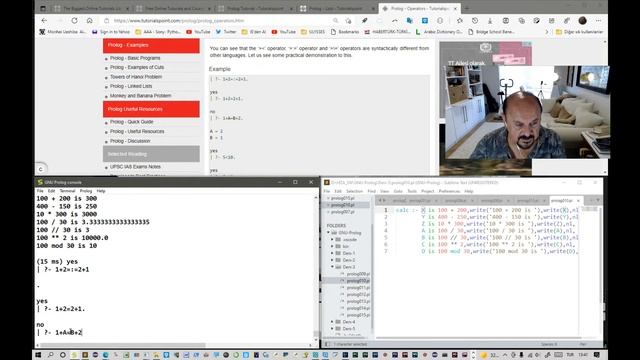This screenshot has width=640, height=360.
Task: Click line 1 of Sublime editor code
Action: tap(487, 210)
